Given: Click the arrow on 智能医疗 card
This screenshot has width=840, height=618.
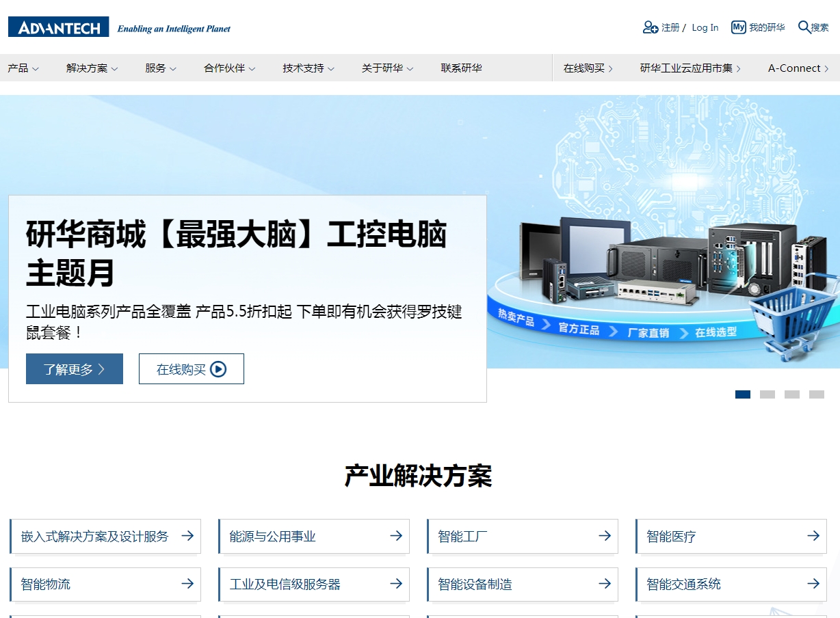Looking at the screenshot, I should click(x=813, y=536).
